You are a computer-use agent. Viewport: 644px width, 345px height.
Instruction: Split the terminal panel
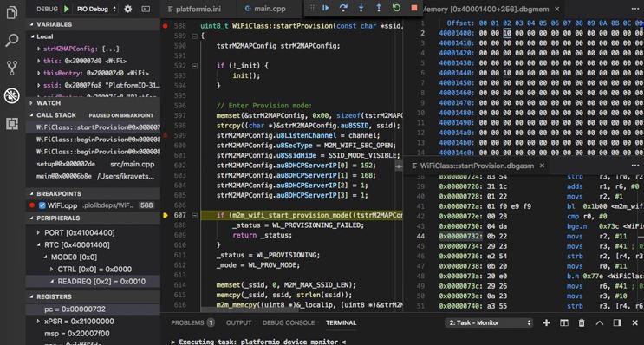[564, 322]
